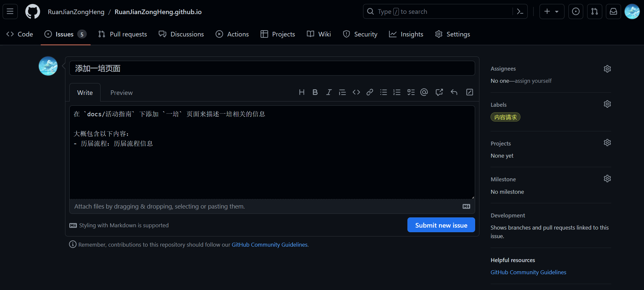
Task: Click the 内容请求 label badge
Action: pyautogui.click(x=505, y=117)
